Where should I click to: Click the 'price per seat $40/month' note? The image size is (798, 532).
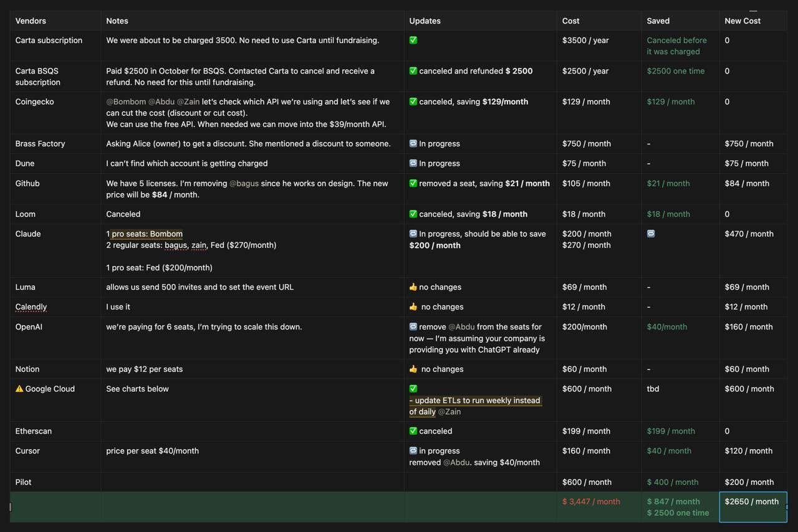tap(152, 450)
